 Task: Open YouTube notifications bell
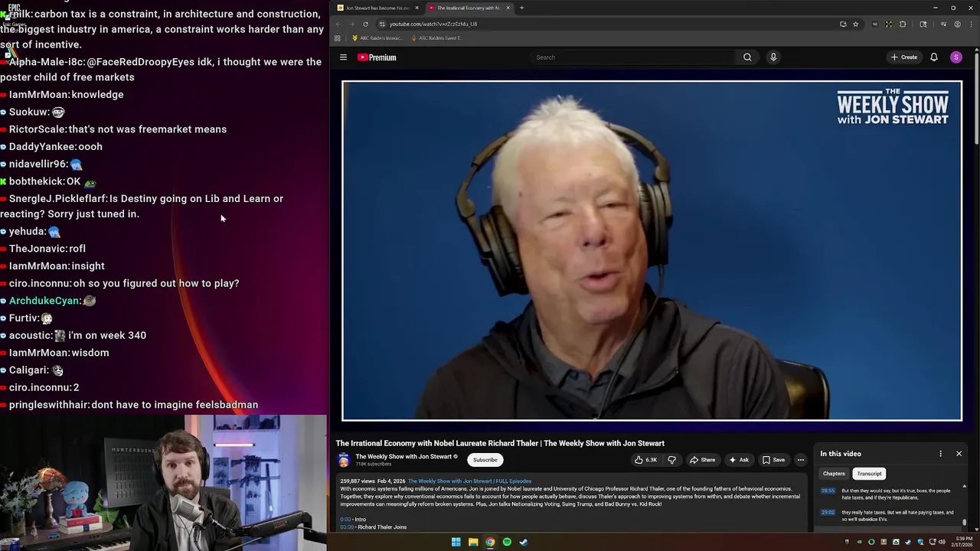point(934,57)
